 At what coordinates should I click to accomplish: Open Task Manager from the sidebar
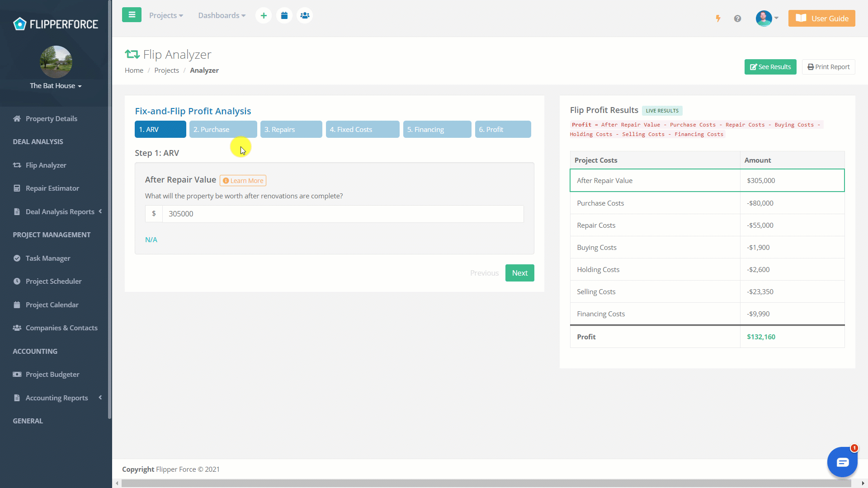47,258
